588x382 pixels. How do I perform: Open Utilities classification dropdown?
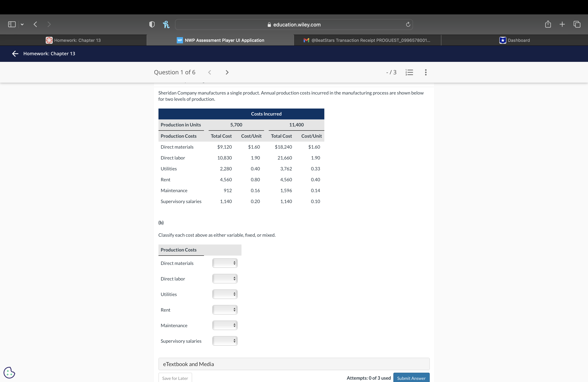(225, 294)
